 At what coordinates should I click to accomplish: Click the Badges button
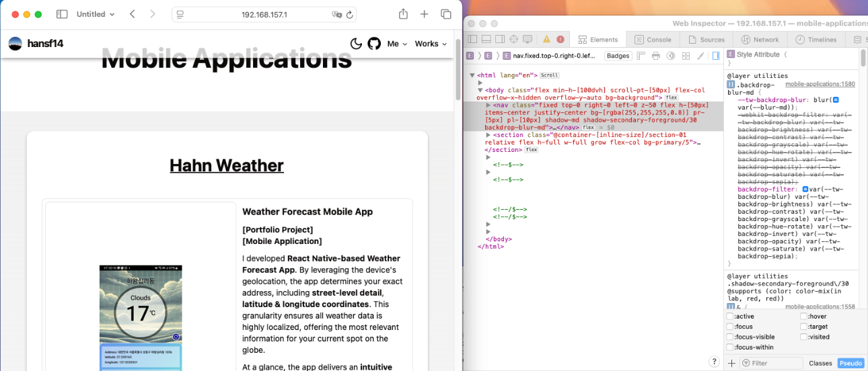[618, 56]
